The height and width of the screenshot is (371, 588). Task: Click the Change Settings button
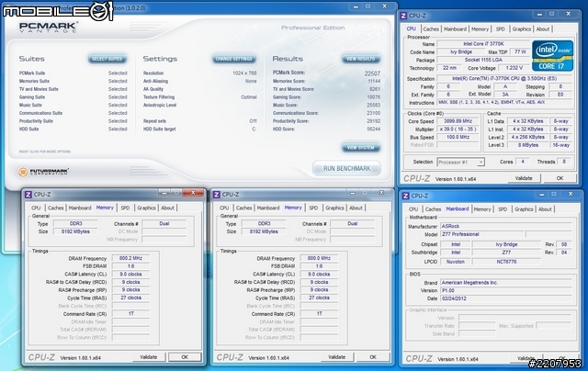234,59
